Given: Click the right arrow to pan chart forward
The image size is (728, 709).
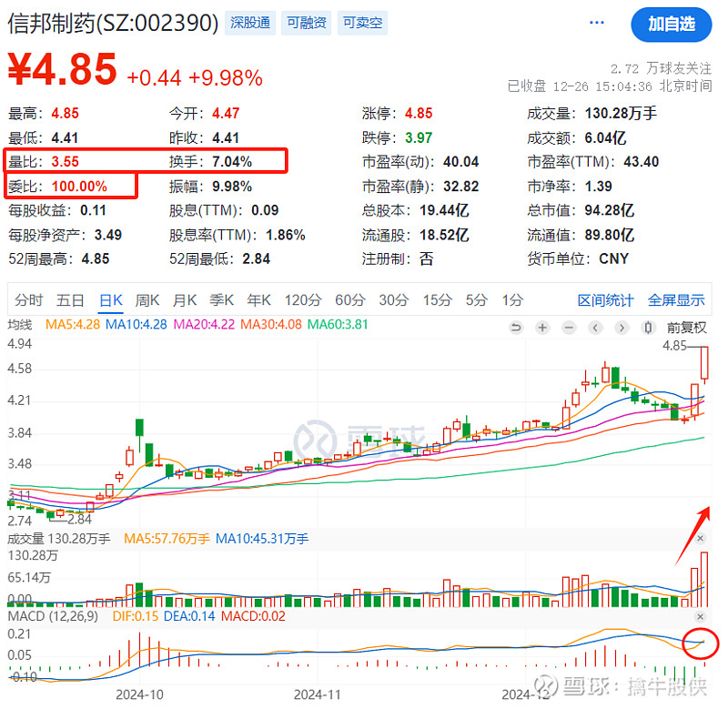Looking at the screenshot, I should coord(621,327).
